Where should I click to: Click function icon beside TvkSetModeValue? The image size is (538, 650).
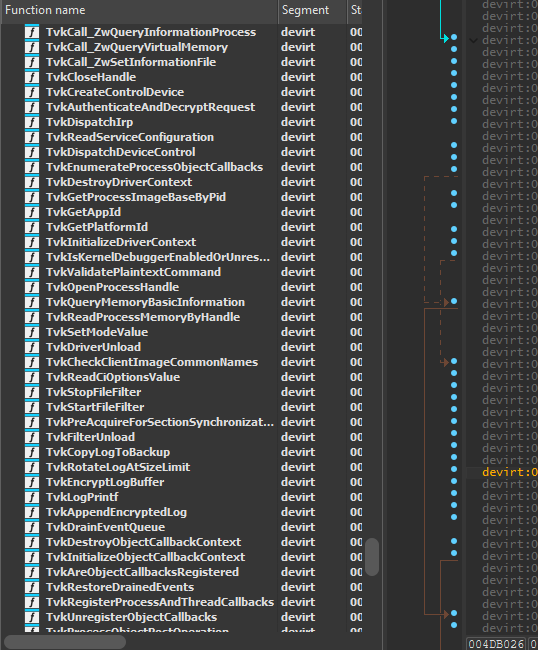pos(32,332)
